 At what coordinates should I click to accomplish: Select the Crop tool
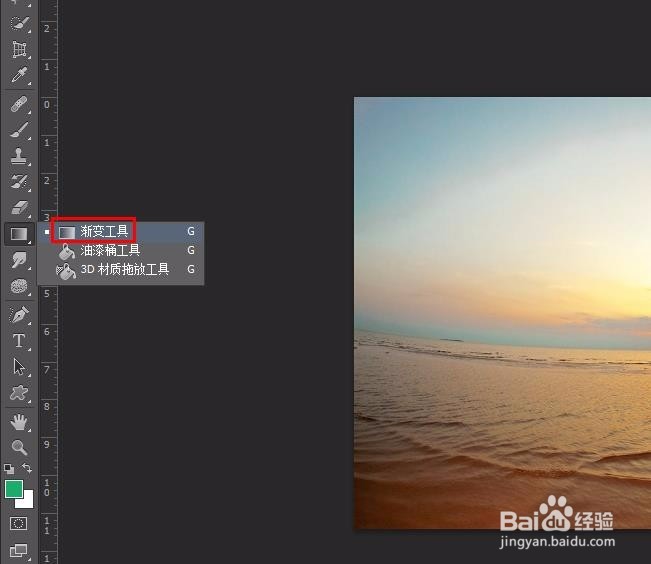click(x=19, y=49)
